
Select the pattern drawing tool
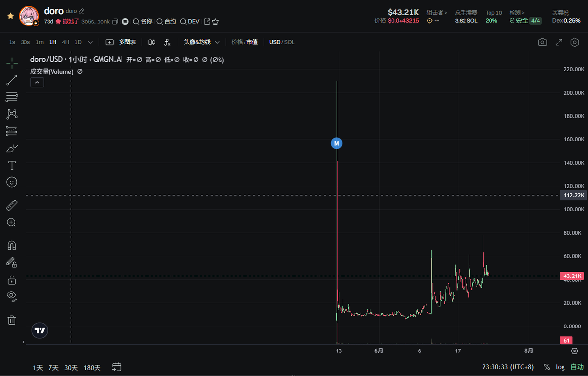pos(12,114)
